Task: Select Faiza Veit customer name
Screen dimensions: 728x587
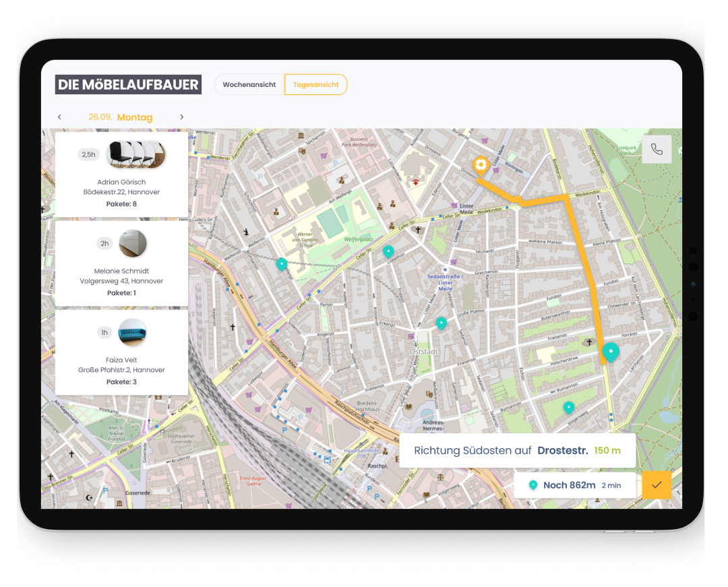Action: coord(121,360)
